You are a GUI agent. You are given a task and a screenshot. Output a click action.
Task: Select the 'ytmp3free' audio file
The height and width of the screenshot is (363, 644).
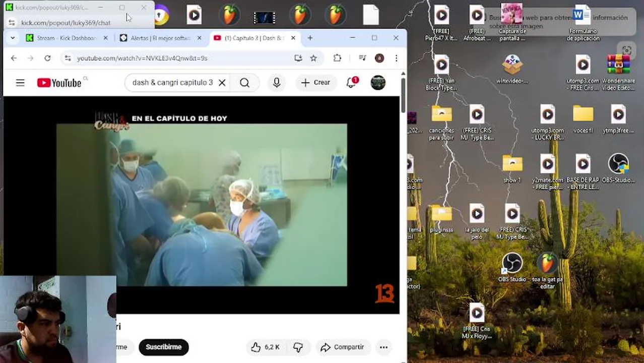pos(618,119)
